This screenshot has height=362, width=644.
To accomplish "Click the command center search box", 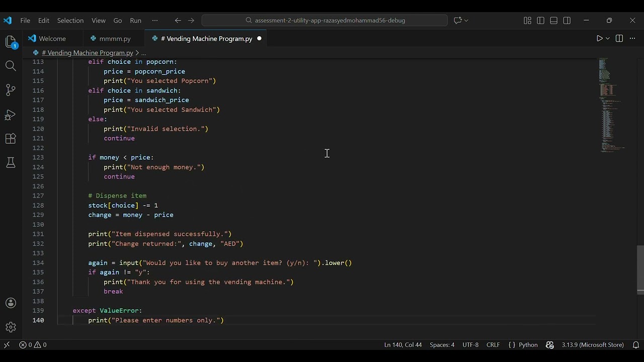I will tap(325, 21).
